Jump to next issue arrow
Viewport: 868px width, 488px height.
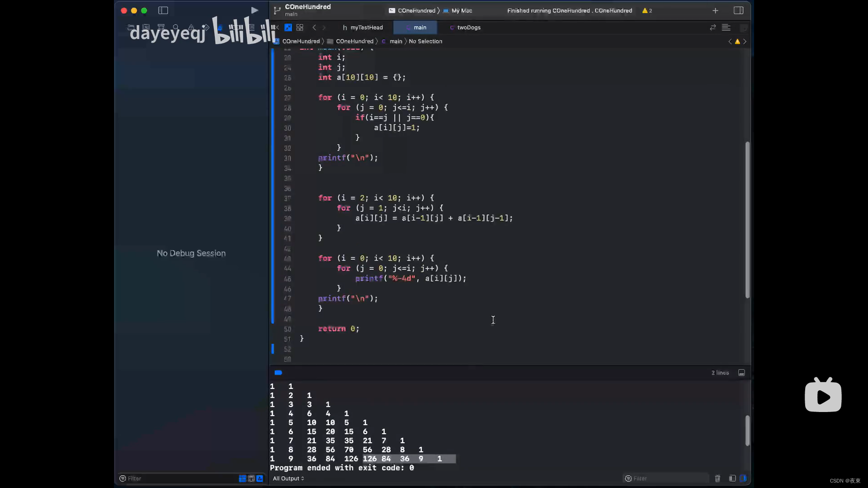[745, 41]
